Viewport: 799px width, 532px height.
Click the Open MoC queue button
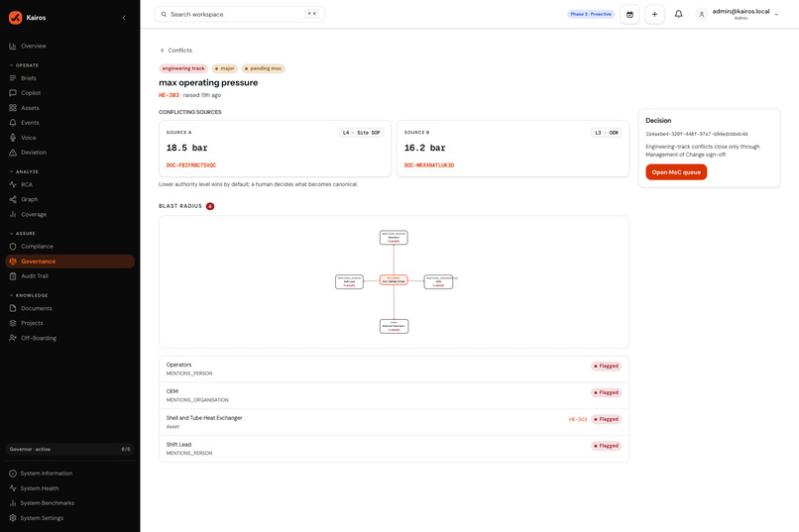tap(676, 172)
